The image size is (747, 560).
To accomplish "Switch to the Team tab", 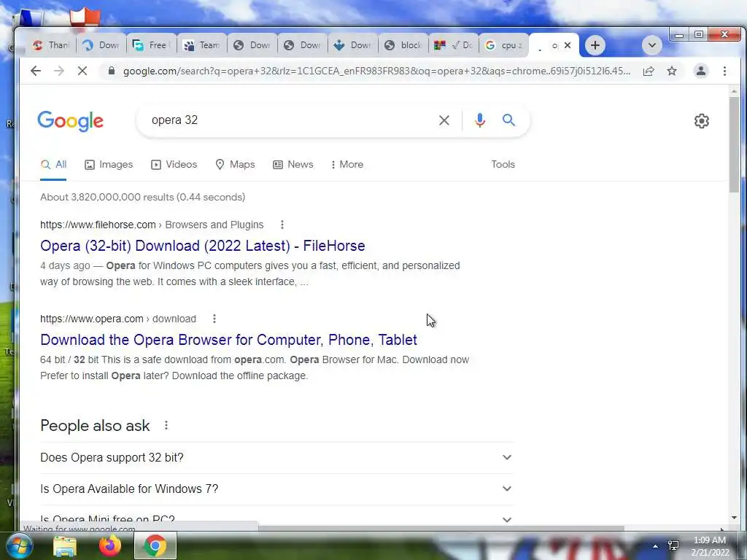I will pos(202,45).
